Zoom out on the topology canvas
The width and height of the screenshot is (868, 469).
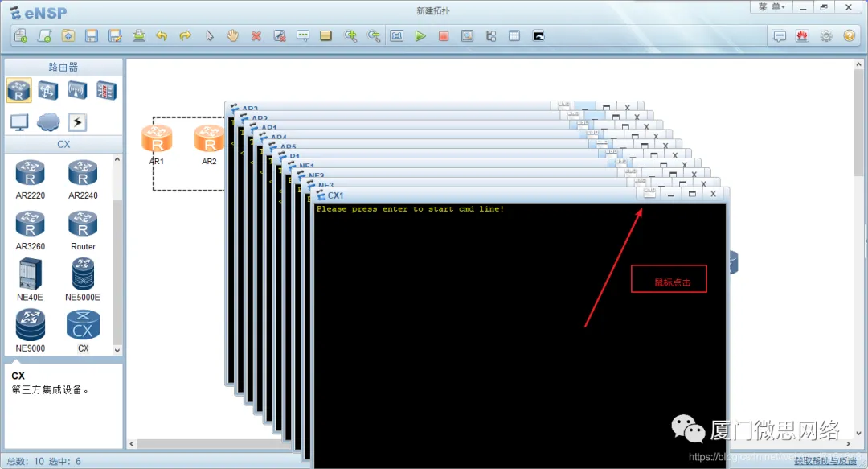point(375,36)
